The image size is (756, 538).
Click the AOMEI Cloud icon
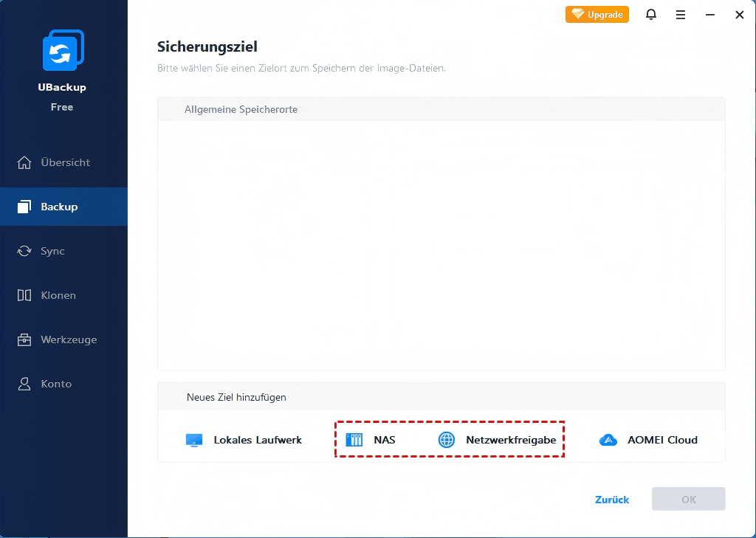pos(608,441)
